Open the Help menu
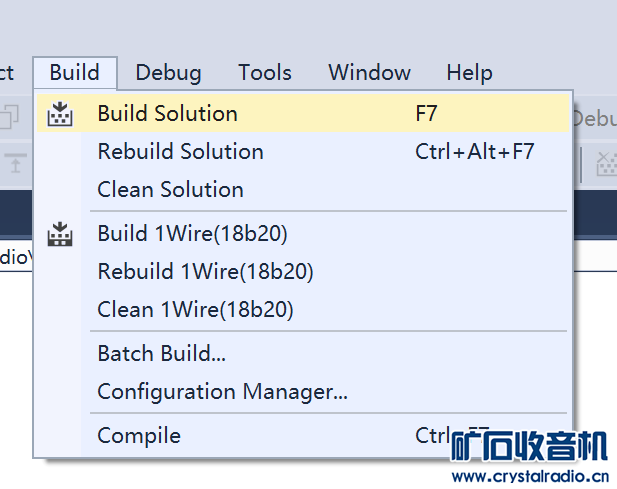Screen dimensions: 617x489 469,73
